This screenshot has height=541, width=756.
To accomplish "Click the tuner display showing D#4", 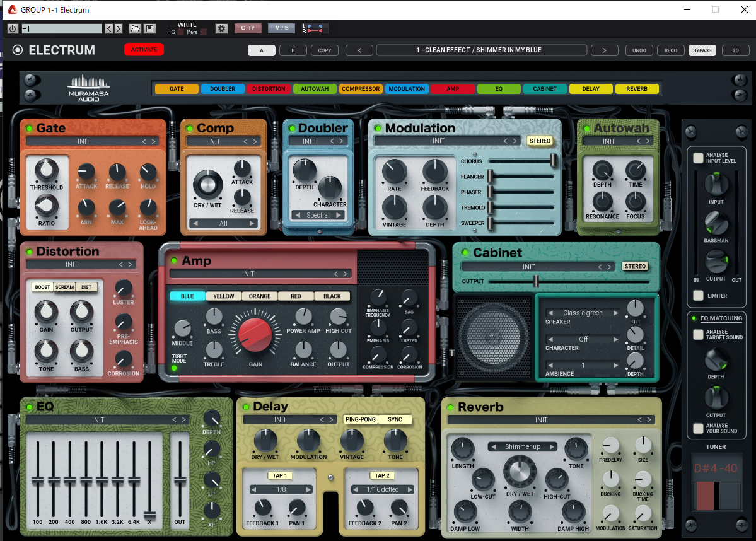I will click(x=716, y=483).
